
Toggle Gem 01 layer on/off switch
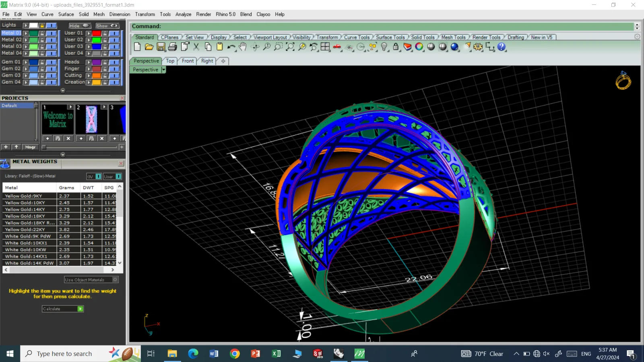[x=51, y=62]
